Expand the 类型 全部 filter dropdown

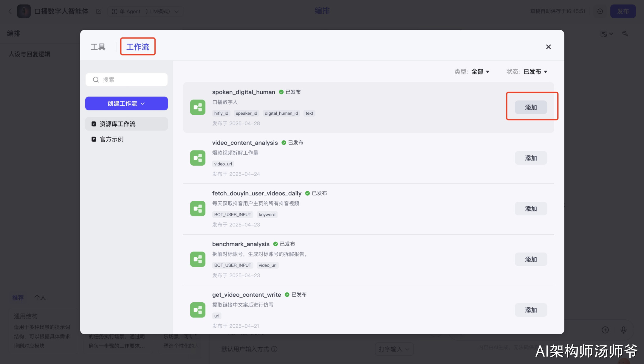[480, 72]
